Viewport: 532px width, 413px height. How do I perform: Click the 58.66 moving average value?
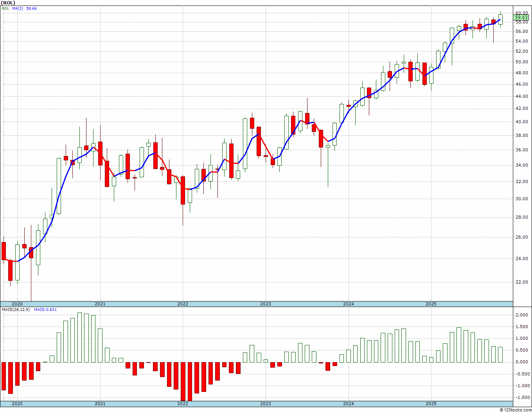[x=31, y=8]
